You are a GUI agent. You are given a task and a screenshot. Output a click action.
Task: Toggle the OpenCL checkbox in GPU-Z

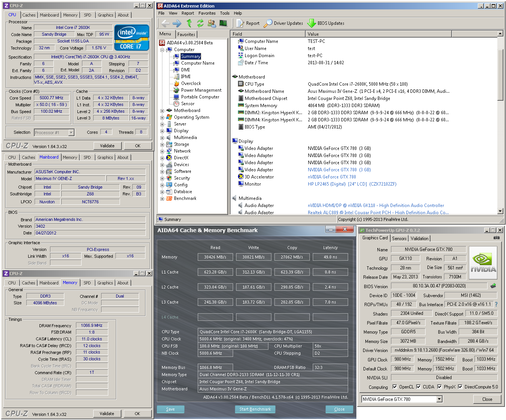[395, 387]
